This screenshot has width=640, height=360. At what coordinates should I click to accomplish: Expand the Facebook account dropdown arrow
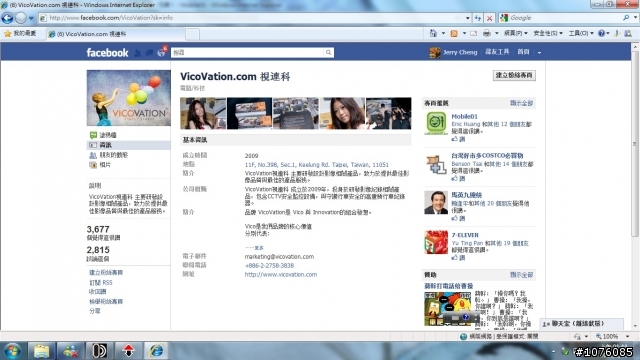[539, 53]
